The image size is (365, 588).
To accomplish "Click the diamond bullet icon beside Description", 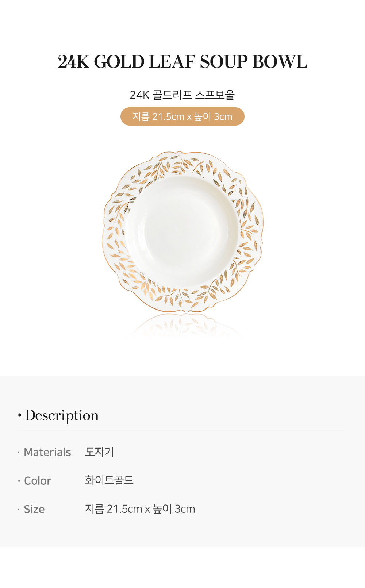I will click(20, 415).
